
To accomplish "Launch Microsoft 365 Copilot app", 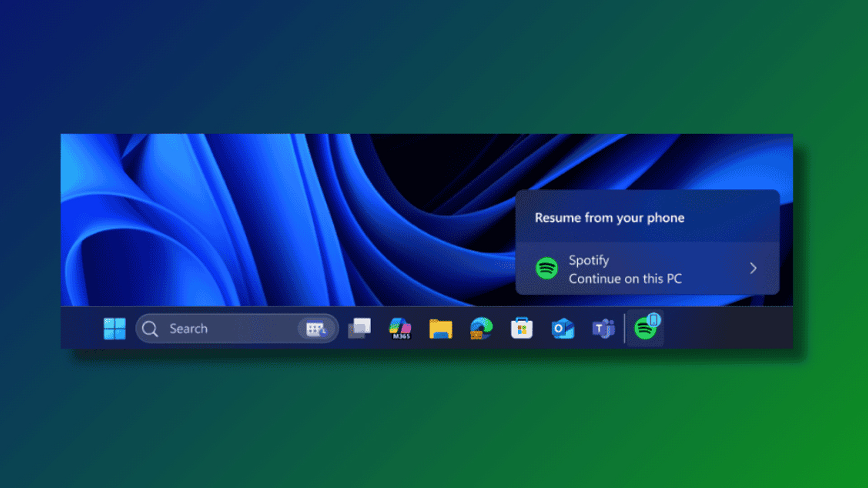I will 400,328.
